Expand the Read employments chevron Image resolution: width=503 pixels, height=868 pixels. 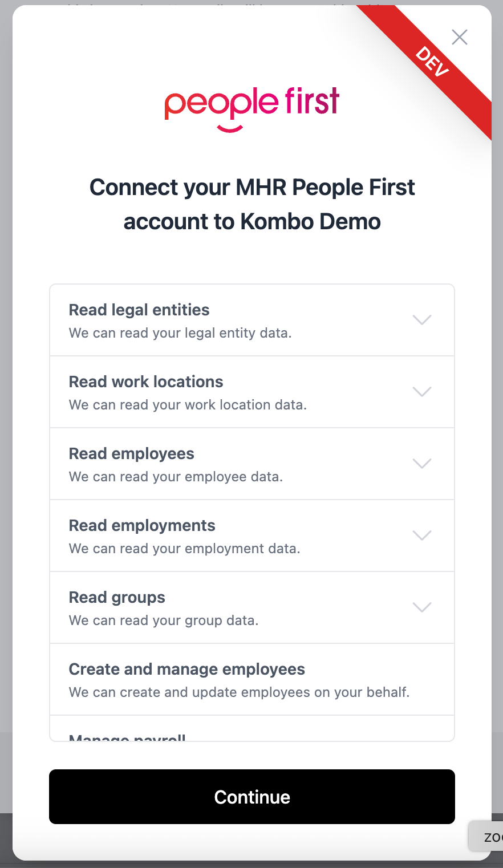click(x=422, y=536)
